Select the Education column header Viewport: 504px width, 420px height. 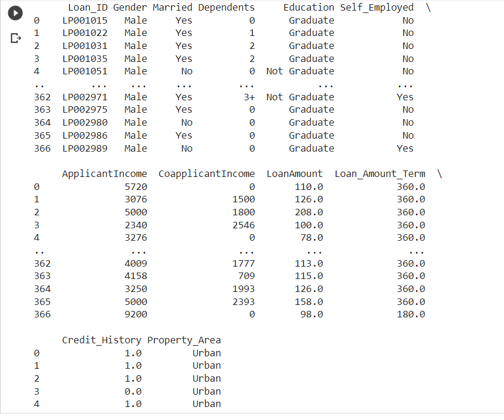pyautogui.click(x=308, y=8)
